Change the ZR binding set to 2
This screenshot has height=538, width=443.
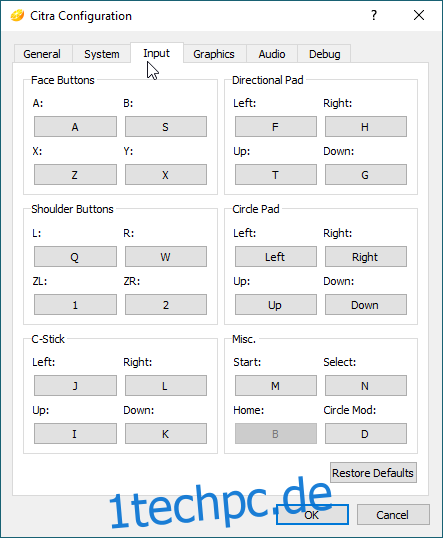click(x=166, y=304)
